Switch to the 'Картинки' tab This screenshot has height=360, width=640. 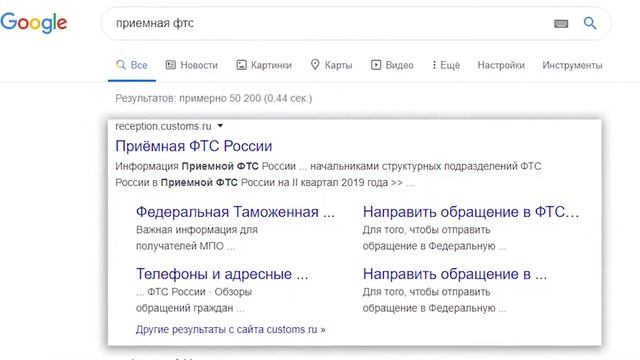pos(264,65)
